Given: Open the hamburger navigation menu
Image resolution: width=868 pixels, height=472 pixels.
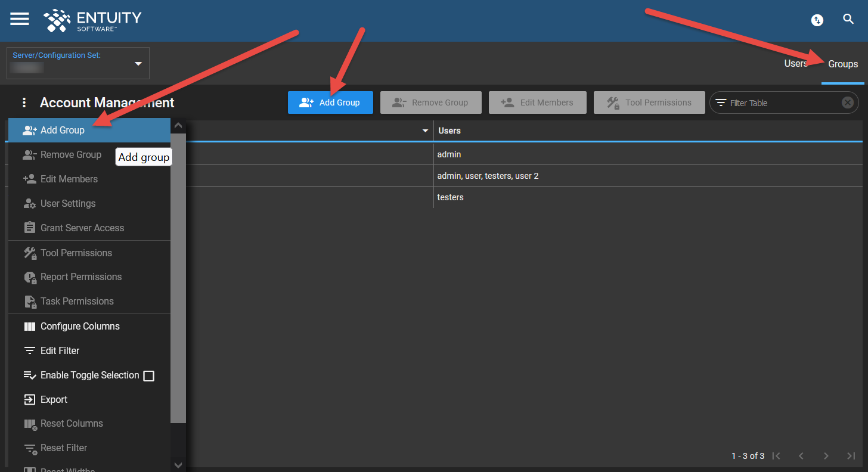Looking at the screenshot, I should click(19, 18).
